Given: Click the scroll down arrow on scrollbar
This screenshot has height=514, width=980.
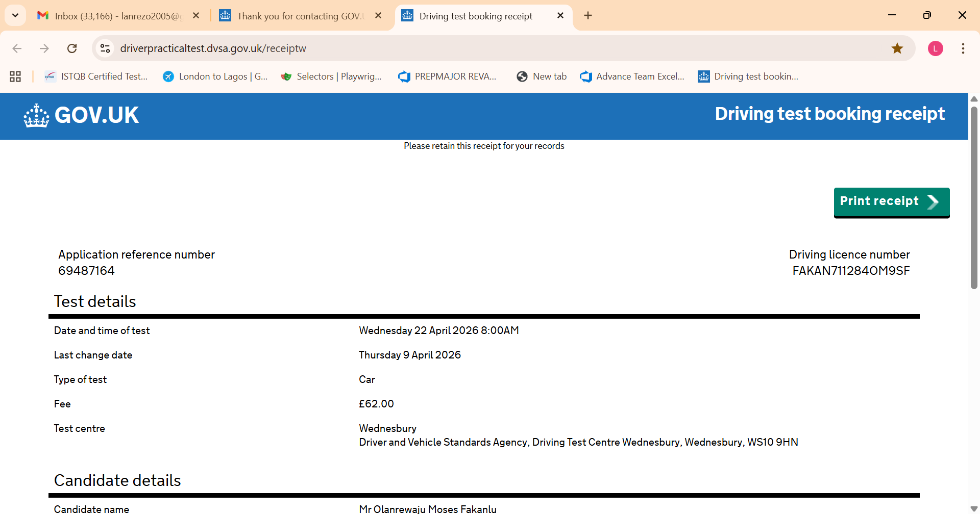Looking at the screenshot, I should pos(974,508).
